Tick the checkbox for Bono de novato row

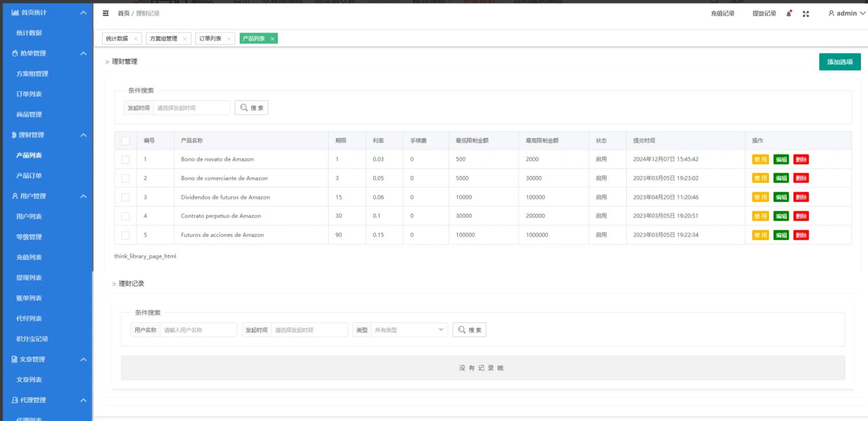pos(125,159)
